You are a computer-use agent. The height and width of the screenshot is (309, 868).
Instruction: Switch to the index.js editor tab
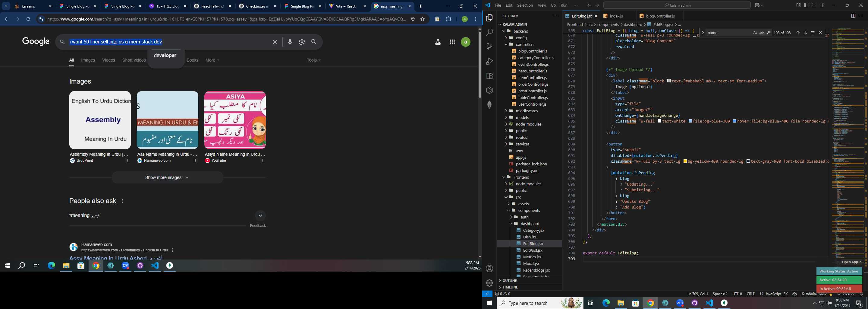(x=617, y=16)
